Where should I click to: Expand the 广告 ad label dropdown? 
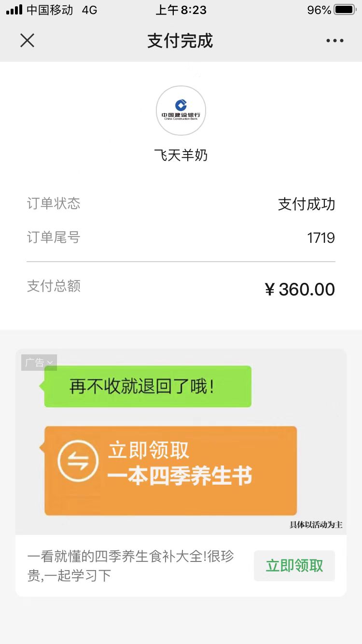[x=39, y=363]
